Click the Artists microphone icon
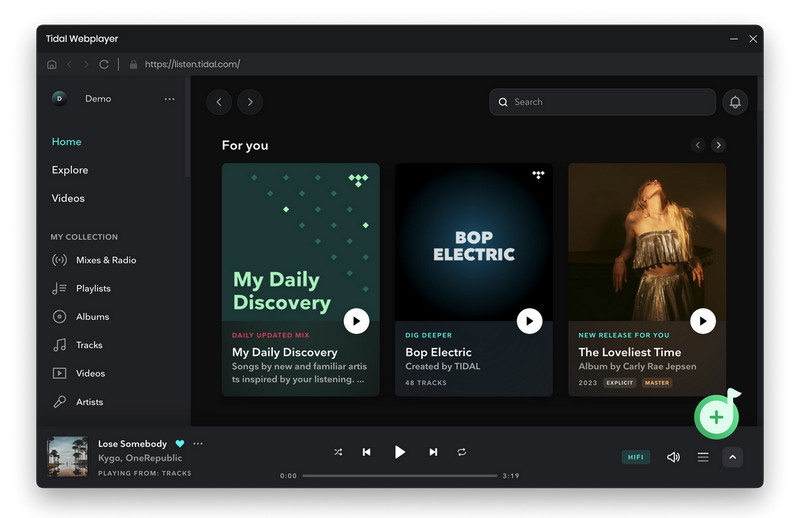Image resolution: width=800 pixels, height=518 pixels. 59,402
